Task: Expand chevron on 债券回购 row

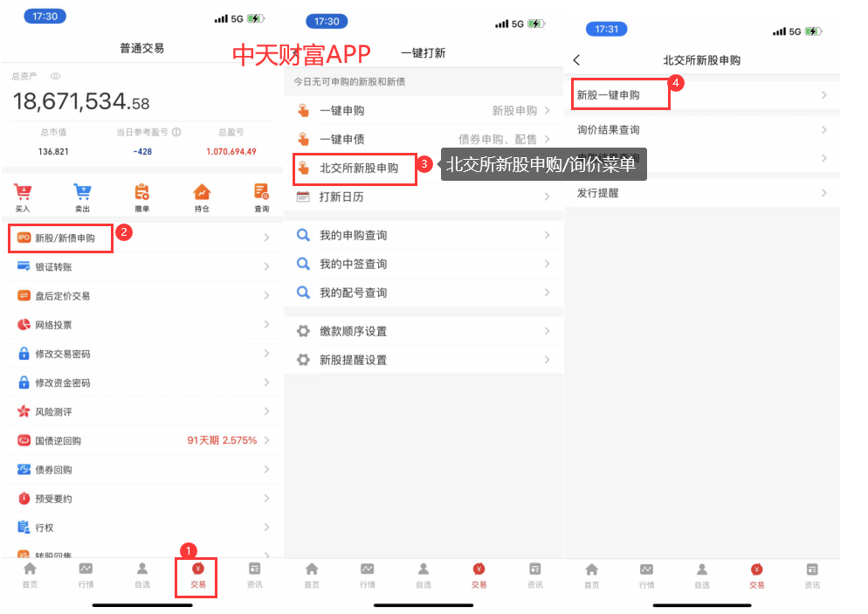Action: click(266, 470)
